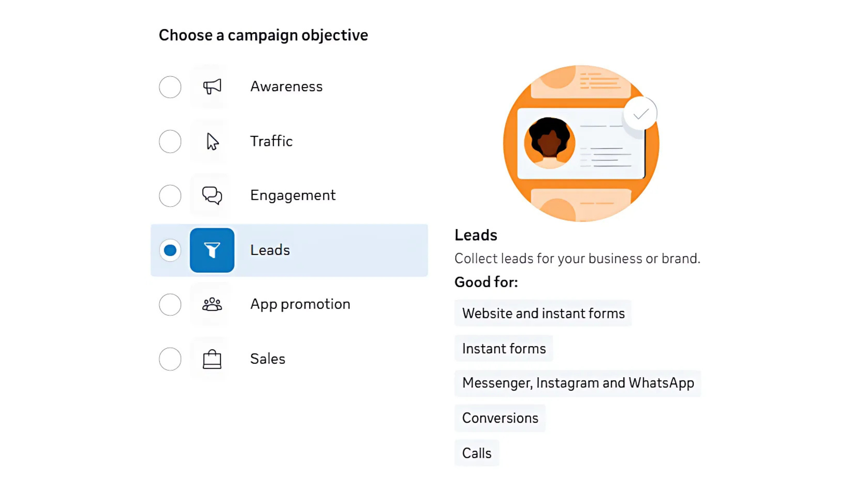Select the Engagement radio button
Screen dimensions: 868x488
(170, 196)
